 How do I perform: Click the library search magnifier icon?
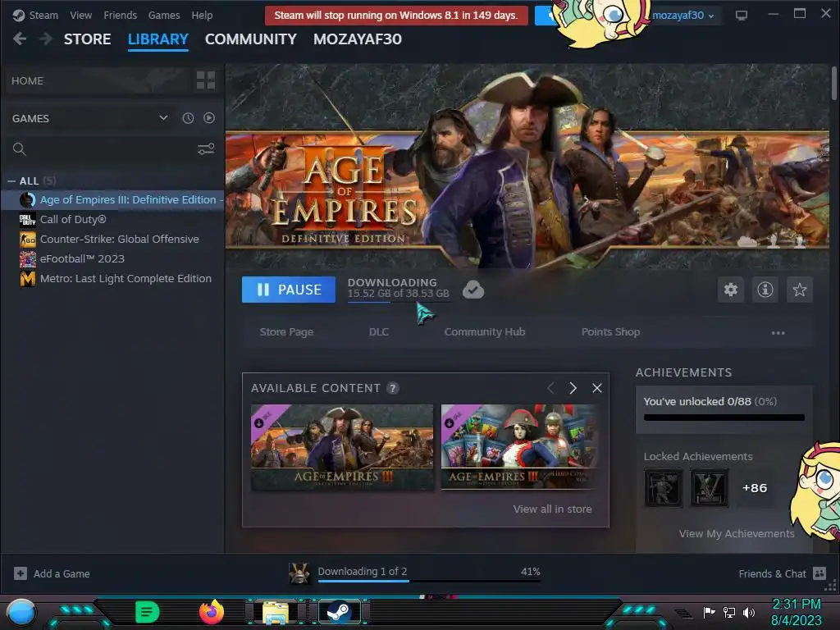20,149
